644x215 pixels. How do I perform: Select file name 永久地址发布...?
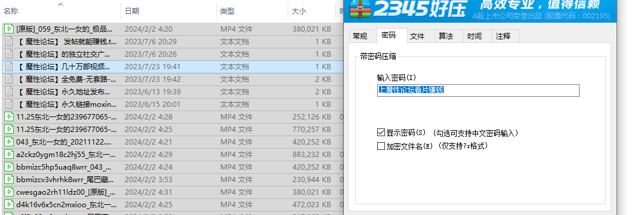pyautogui.click(x=63, y=91)
